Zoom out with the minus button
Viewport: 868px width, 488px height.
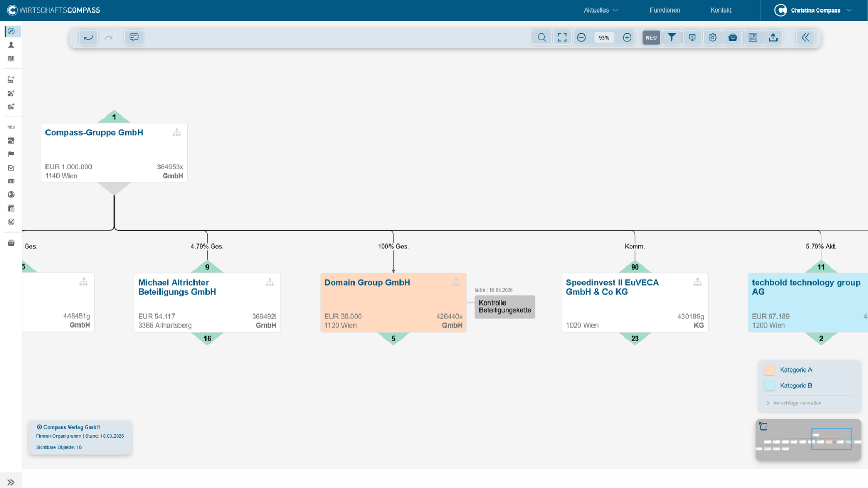click(581, 38)
